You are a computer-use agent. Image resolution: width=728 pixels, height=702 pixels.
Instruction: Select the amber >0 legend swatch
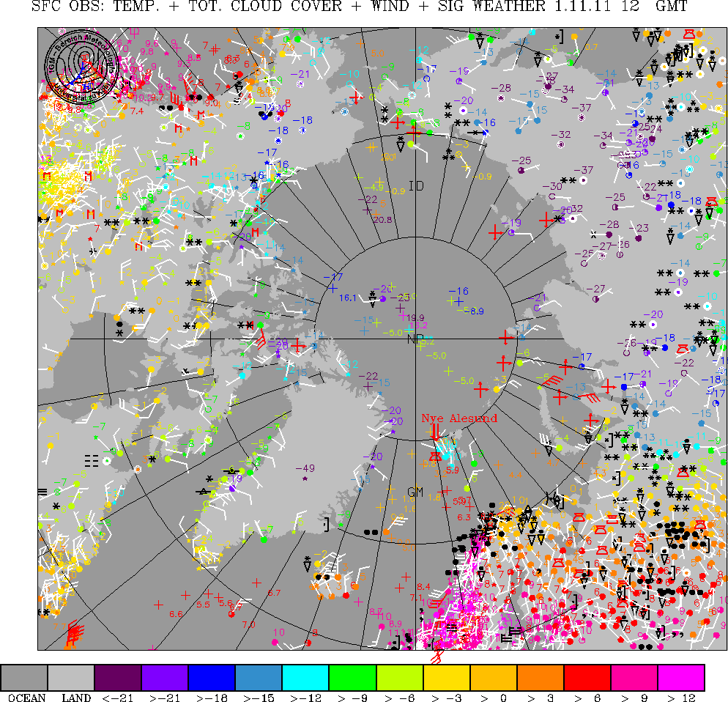[494, 678]
